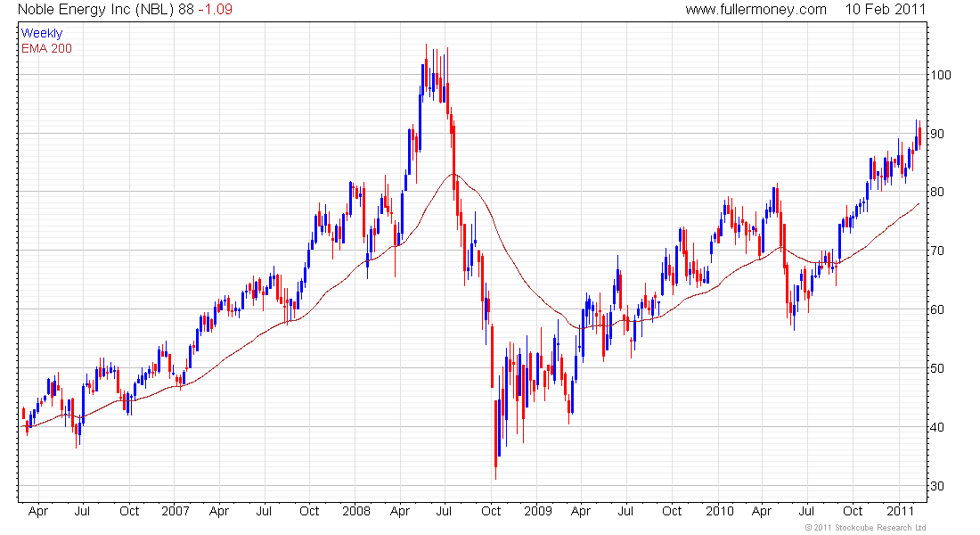Click the x-axis year label '2007'
The image size is (980, 535).
pos(175,511)
